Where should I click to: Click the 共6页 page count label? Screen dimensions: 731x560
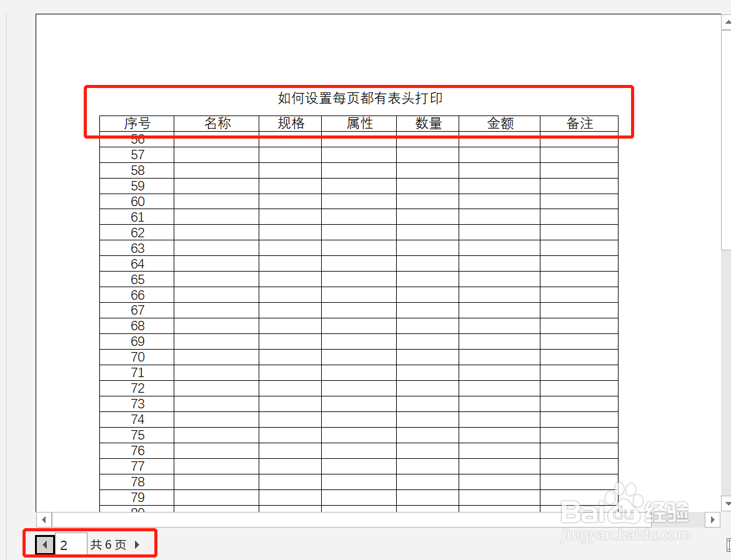(x=109, y=544)
